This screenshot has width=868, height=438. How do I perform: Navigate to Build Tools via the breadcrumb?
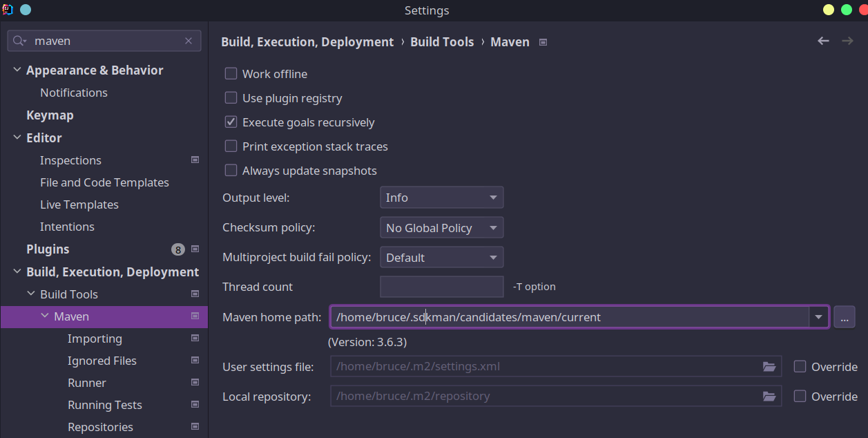[x=442, y=41]
